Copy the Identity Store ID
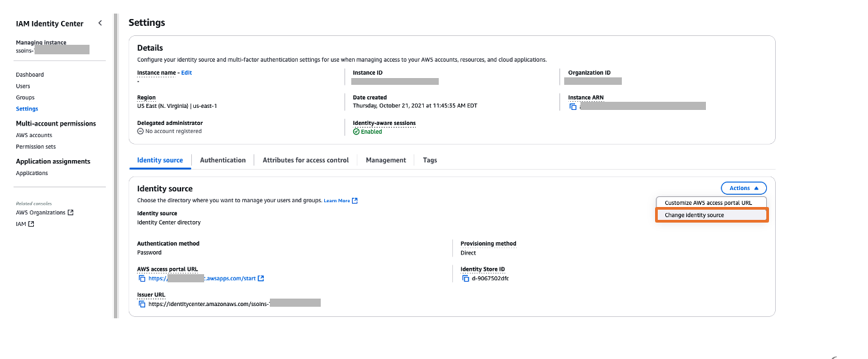This screenshot has width=868, height=359. (x=465, y=278)
